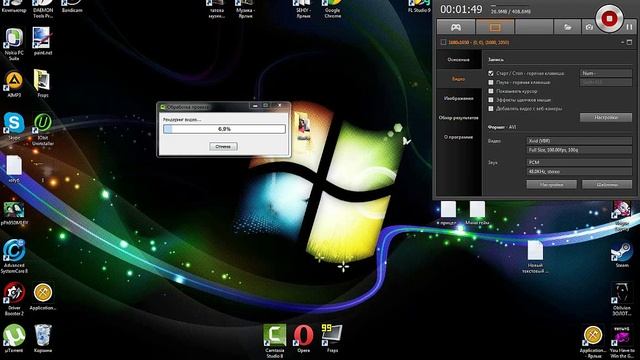
Task: Enable the add webcam video checkbox
Action: (491, 109)
